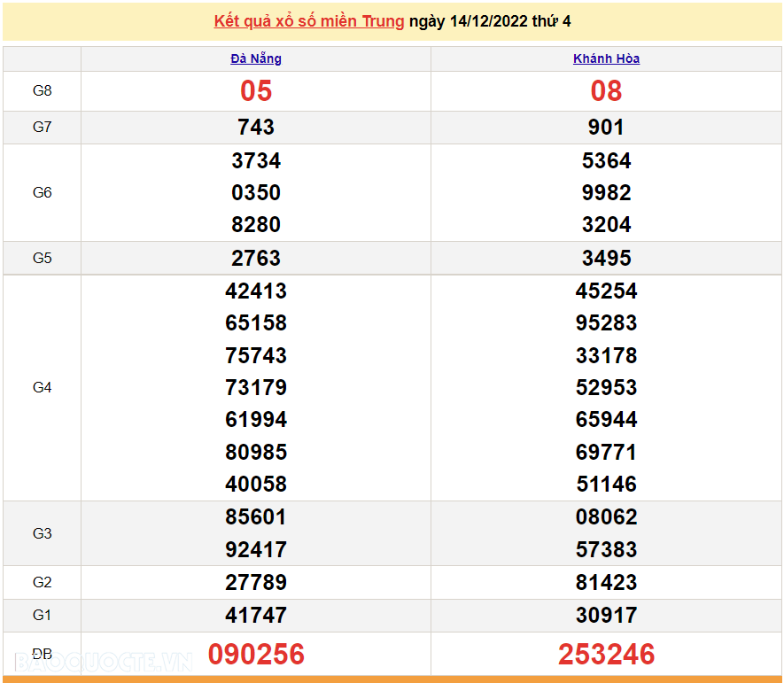Select prize number 05 under Đà Nẵng
Screen dimensions: 784x683
click(x=255, y=91)
